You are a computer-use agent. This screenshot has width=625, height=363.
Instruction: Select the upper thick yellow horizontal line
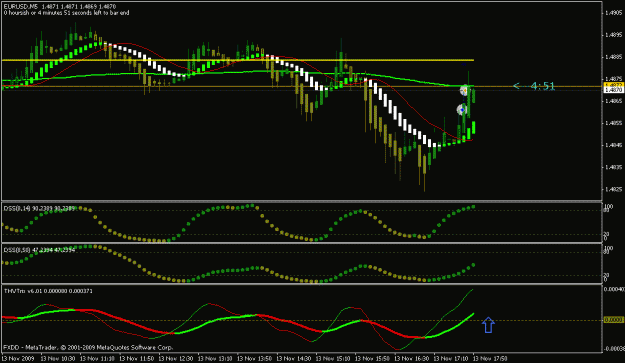238,60
